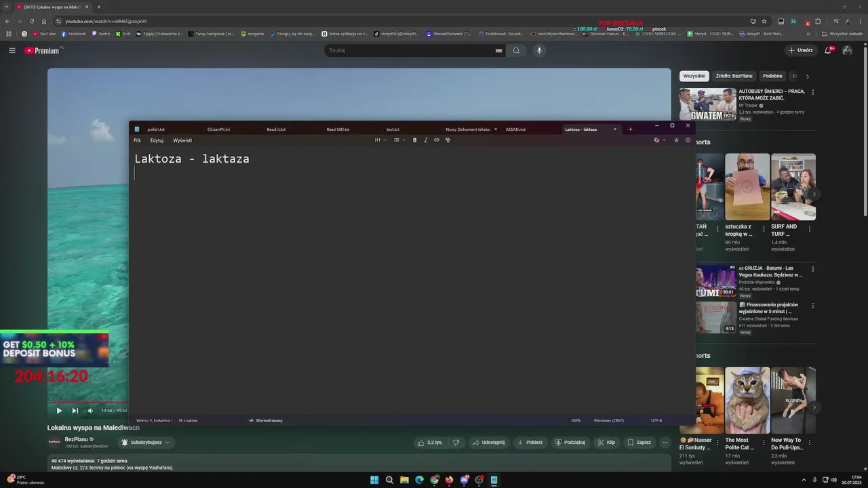The height and width of the screenshot is (488, 868).
Task: Open Copilot menu in Notepad
Action: click(659, 140)
